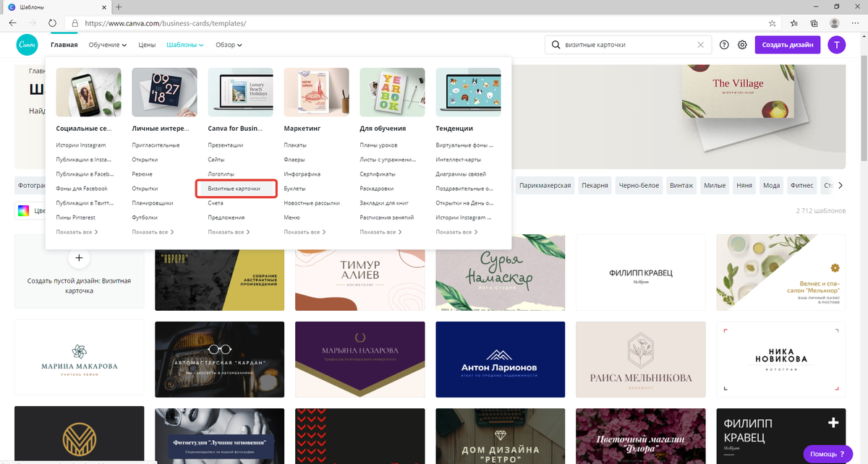Open the Филипп Кравец white template
868x464 pixels.
coord(640,271)
